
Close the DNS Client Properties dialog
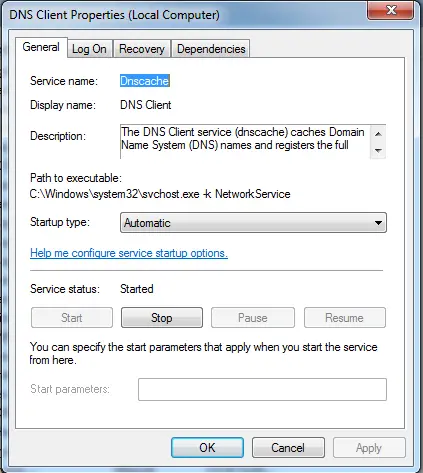click(x=391, y=10)
